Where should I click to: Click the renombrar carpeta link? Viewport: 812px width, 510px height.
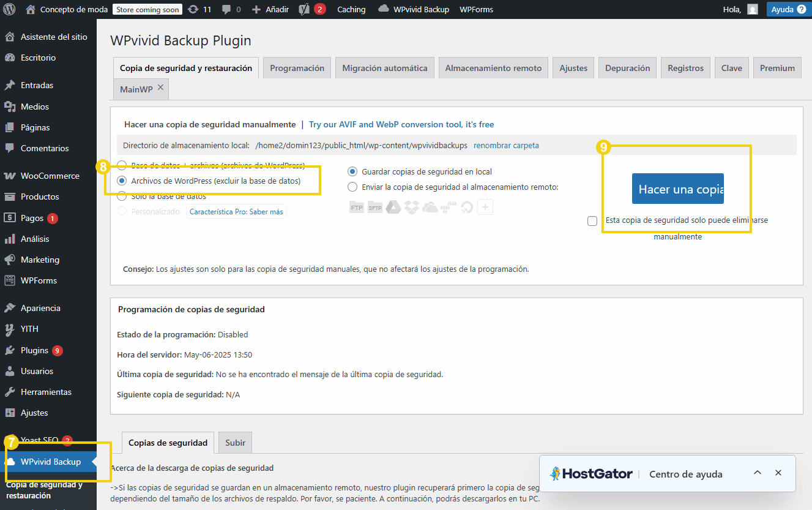tap(506, 146)
